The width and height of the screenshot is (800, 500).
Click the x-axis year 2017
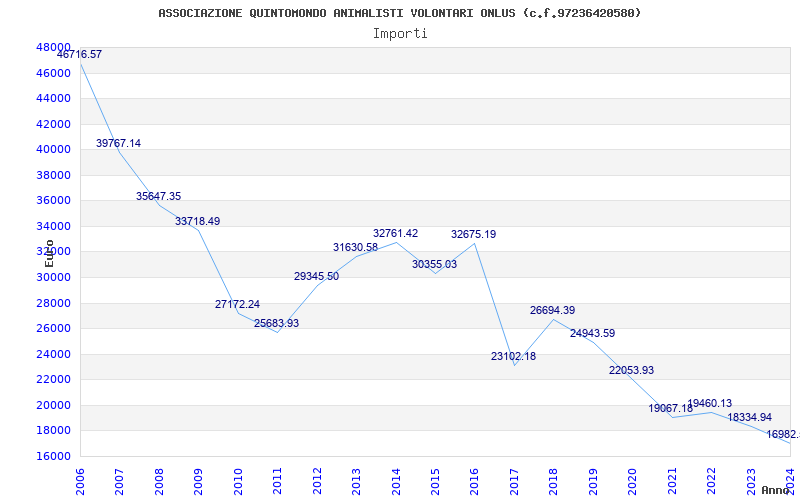514,482
